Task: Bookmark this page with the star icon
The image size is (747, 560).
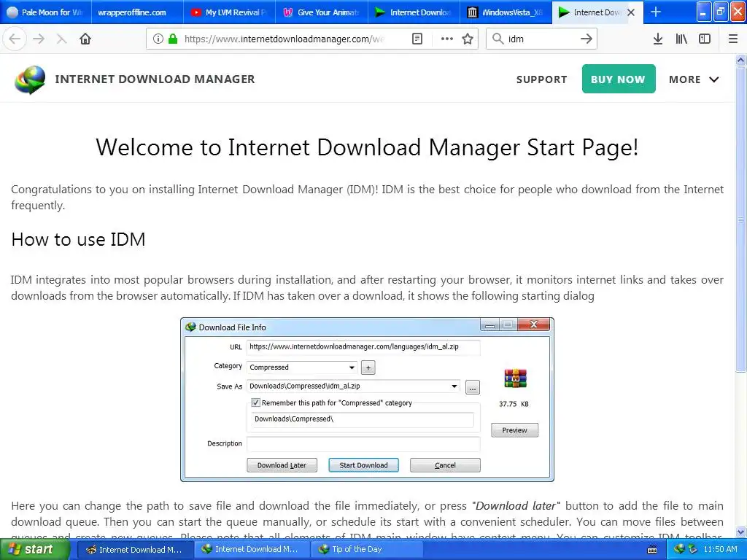Action: tap(468, 39)
